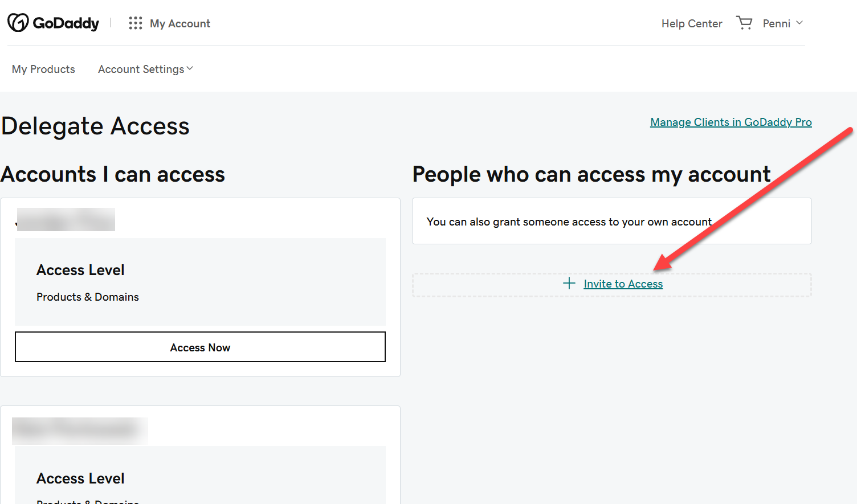Open the Account Settings menu
The width and height of the screenshot is (857, 504).
[x=141, y=69]
